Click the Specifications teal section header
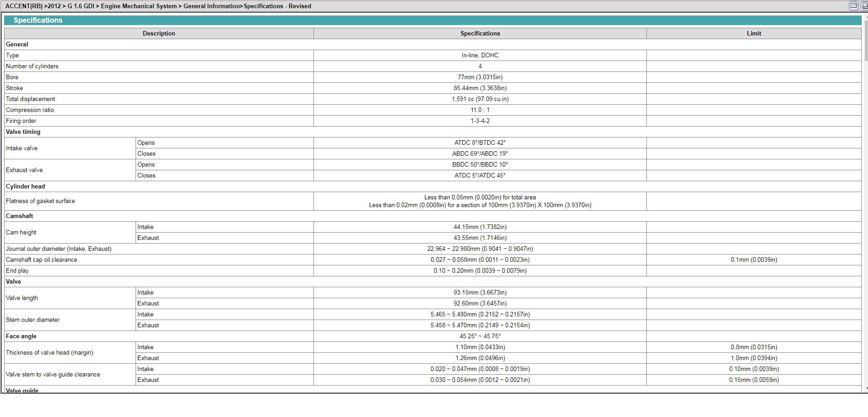 pos(433,20)
